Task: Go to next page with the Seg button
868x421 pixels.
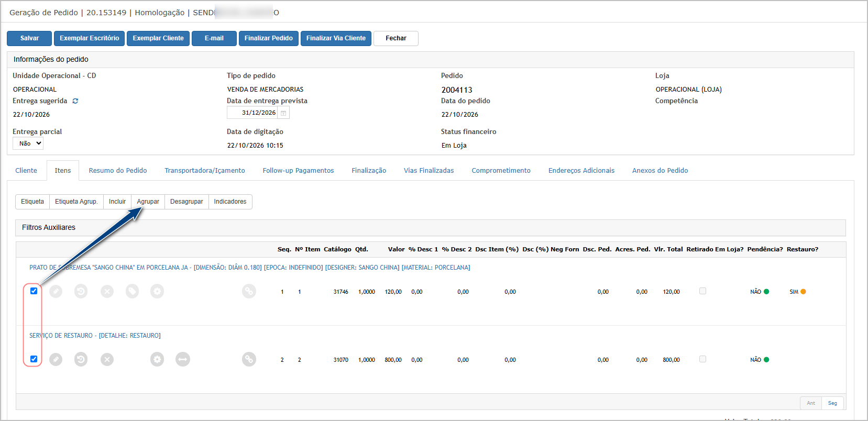Action: pos(832,403)
